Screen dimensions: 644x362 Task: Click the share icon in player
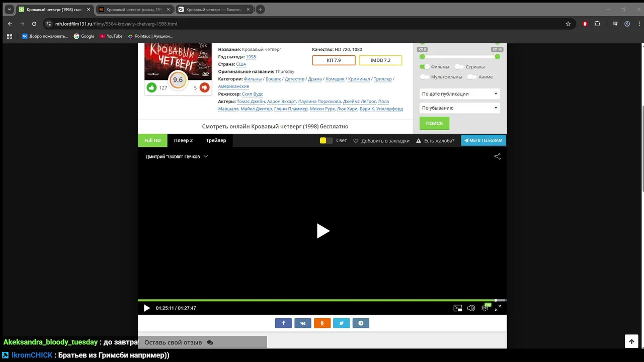pos(497,156)
